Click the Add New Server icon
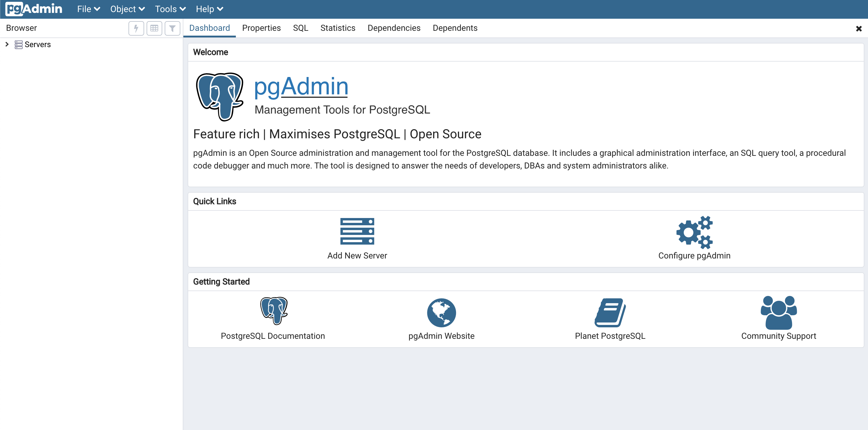The image size is (868, 430). pos(357,231)
